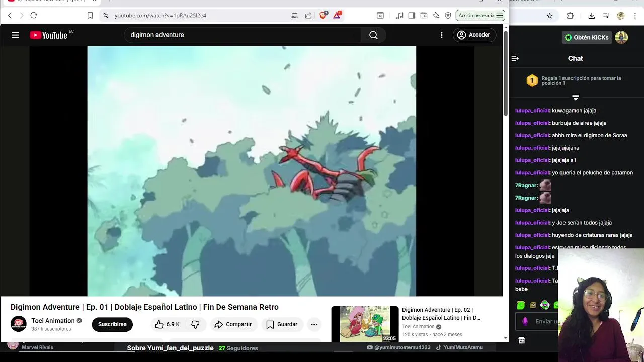This screenshot has height=362, width=644.
Task: Open the media playlist music note icon
Action: pos(399,15)
